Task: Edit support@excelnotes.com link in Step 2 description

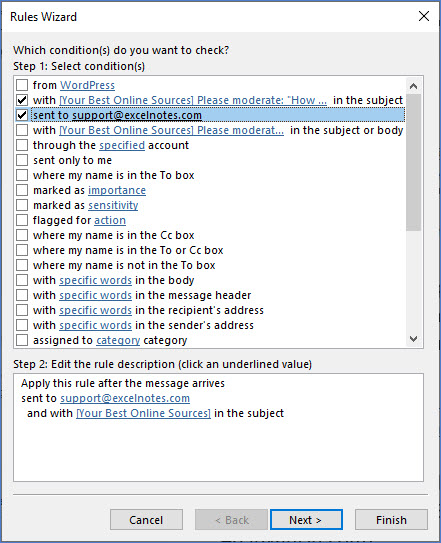Action: 125,398
